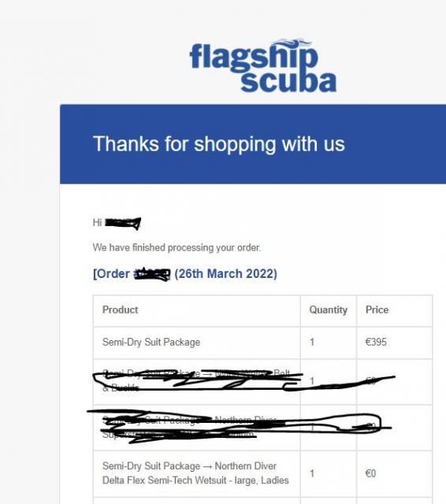The height and width of the screenshot is (504, 446).
Task: Click the Flagship Scuba logo
Action: [x=263, y=65]
